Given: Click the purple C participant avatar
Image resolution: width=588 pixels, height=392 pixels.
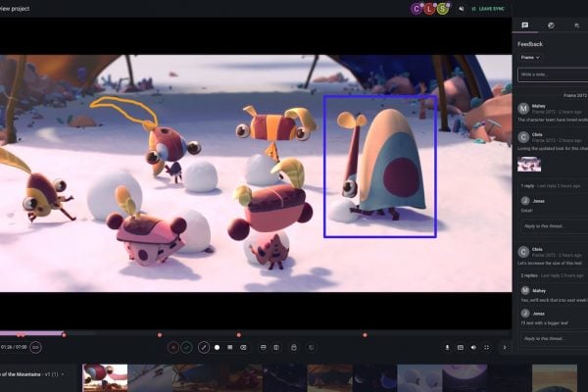Looking at the screenshot, I should click(416, 9).
